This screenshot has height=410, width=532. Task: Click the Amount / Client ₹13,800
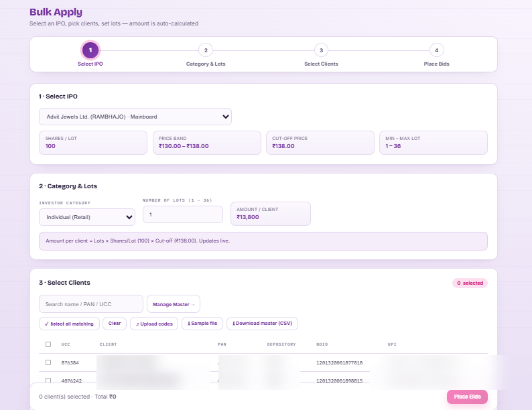pyautogui.click(x=248, y=217)
